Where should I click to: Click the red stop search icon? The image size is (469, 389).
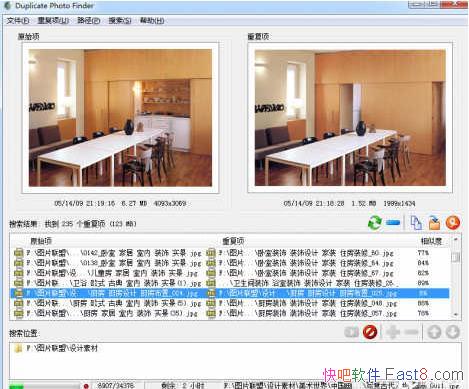pyautogui.click(x=370, y=332)
